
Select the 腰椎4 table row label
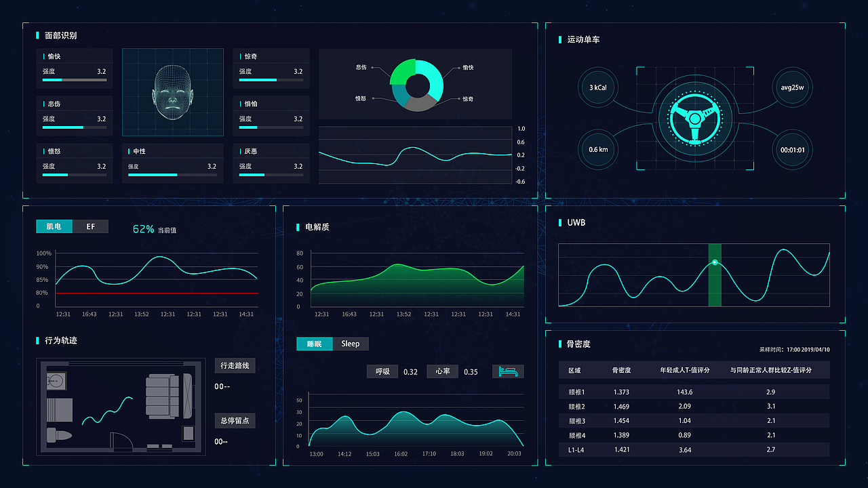[576, 435]
